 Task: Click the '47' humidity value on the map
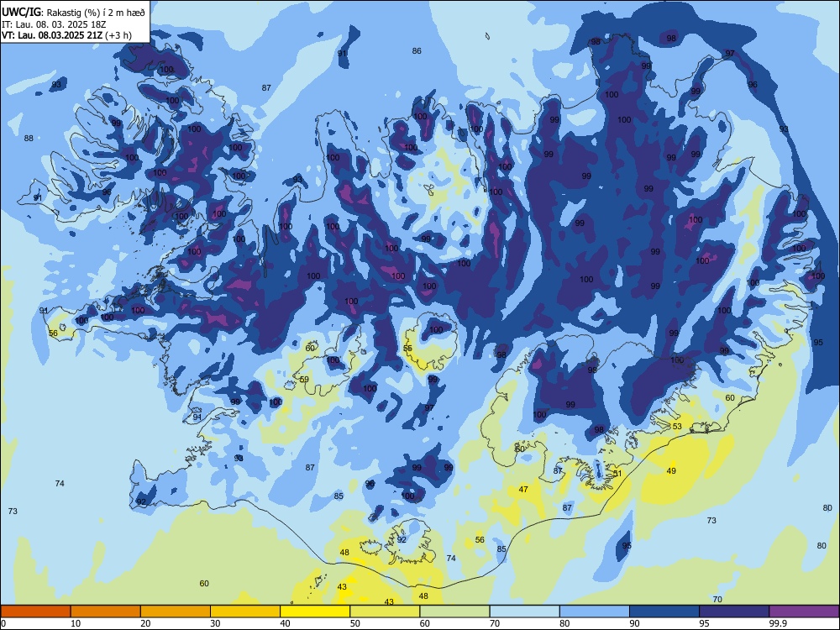[x=523, y=489]
